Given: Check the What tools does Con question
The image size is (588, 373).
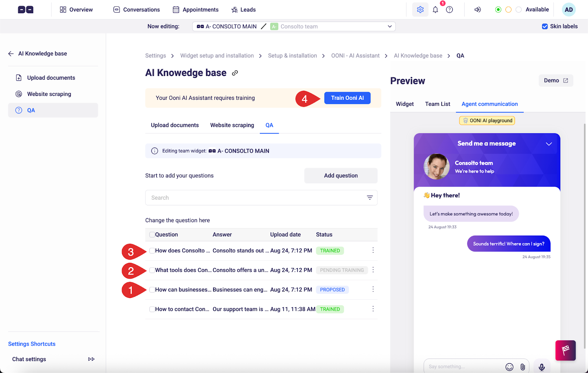Looking at the screenshot, I should pyautogui.click(x=152, y=270).
